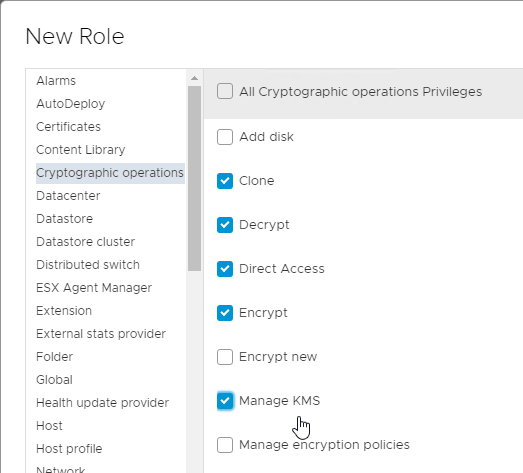Enable Encrypt new privilege
The image size is (523, 473).
pos(225,357)
